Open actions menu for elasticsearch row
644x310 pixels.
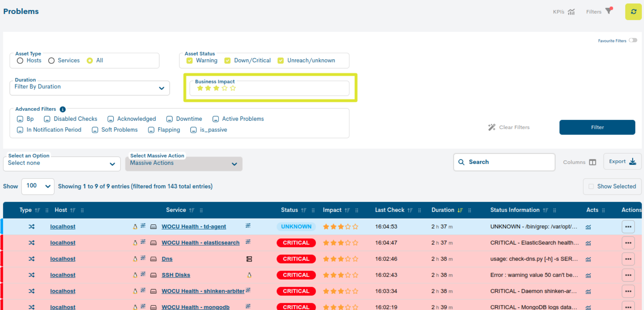[628, 243]
